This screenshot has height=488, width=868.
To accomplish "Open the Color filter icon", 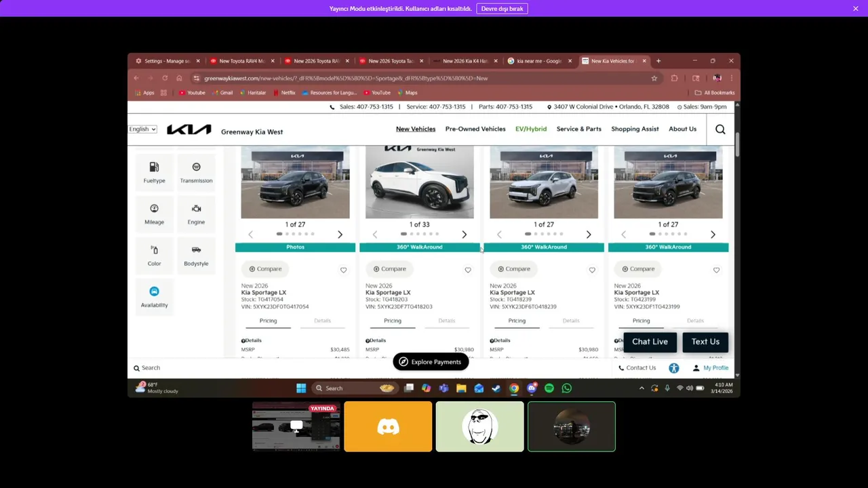I will pos(154,256).
